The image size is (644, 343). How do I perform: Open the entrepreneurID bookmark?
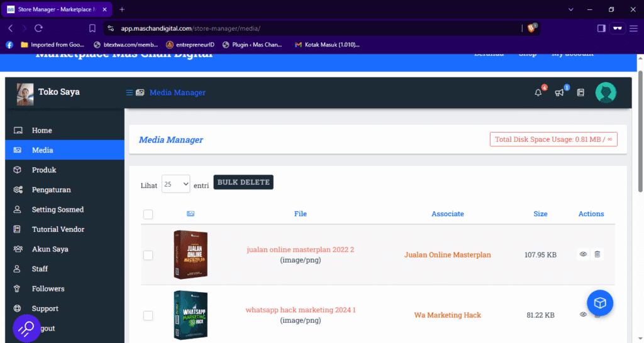pos(190,45)
